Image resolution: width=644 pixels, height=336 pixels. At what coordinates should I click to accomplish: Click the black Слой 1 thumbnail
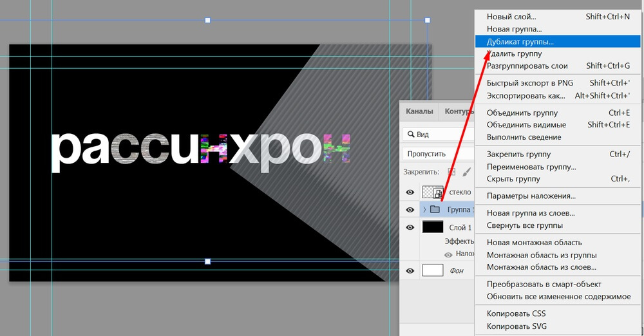click(433, 227)
